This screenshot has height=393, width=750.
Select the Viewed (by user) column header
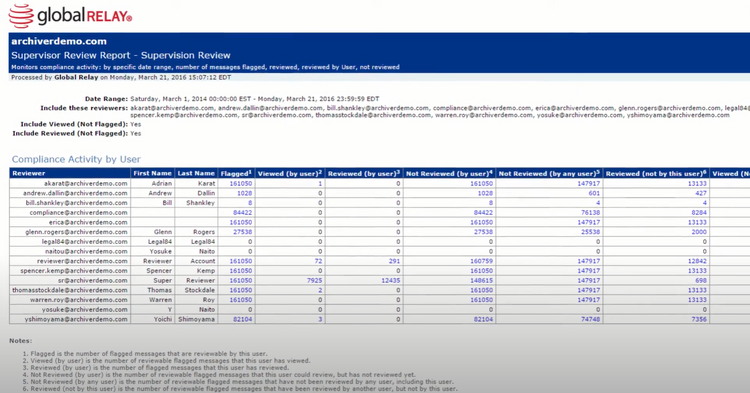tap(290, 173)
